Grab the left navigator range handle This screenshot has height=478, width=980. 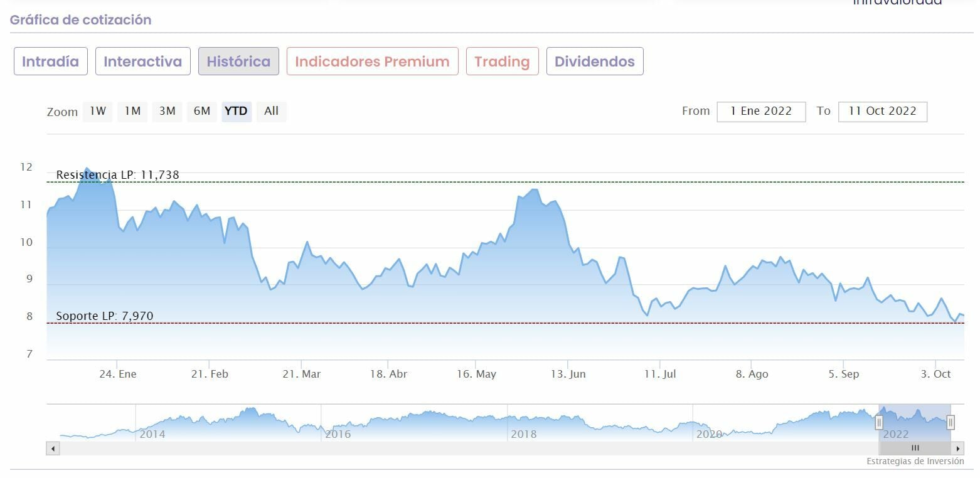click(x=879, y=423)
